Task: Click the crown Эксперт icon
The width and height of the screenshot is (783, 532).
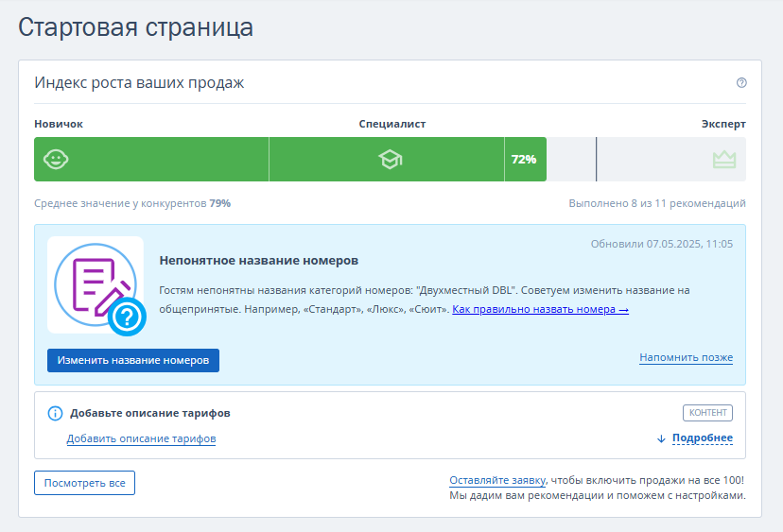Action: coord(724,160)
